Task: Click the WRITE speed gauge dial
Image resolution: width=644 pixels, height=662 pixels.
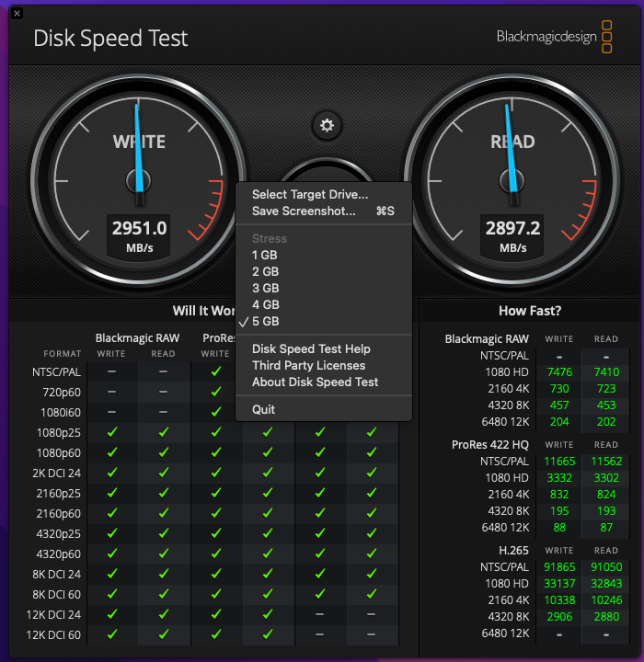Action: 139,181
